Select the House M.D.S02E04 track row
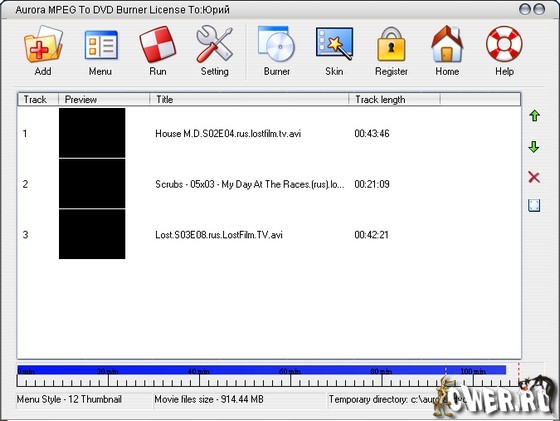The image size is (560, 421). click(x=269, y=134)
